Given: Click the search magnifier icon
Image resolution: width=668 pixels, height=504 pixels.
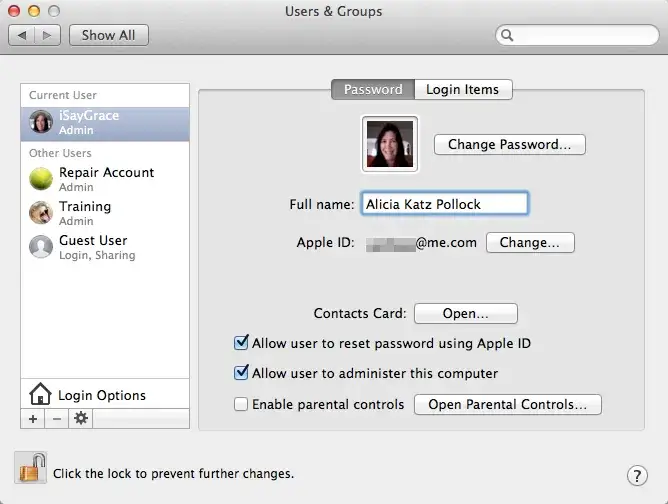Looking at the screenshot, I should [x=507, y=35].
